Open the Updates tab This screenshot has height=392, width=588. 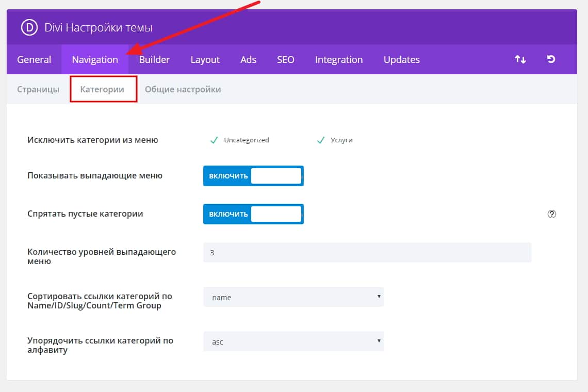pyautogui.click(x=401, y=59)
